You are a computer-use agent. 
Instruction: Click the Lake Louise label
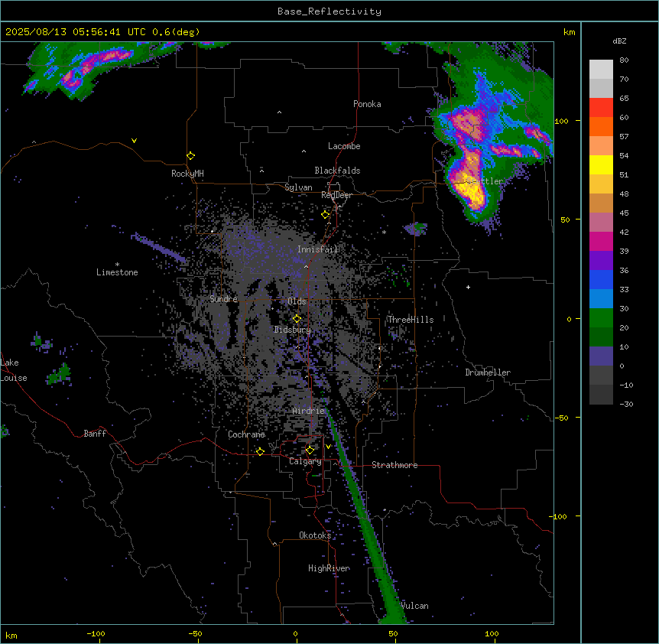[14, 370]
